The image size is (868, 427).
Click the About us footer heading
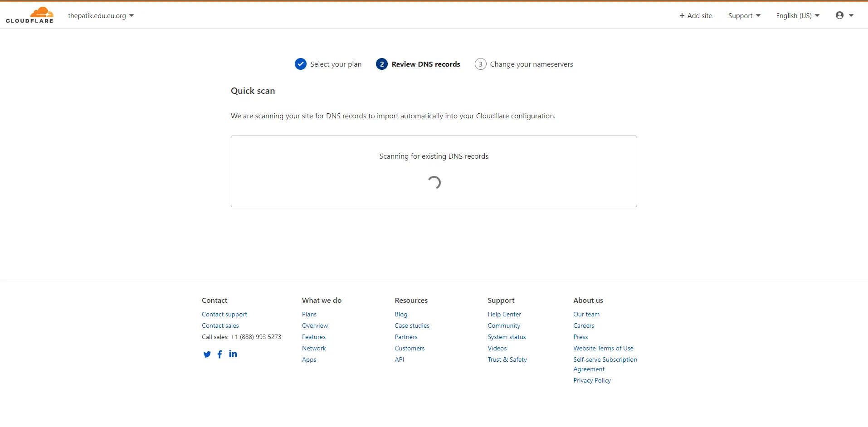pos(588,300)
